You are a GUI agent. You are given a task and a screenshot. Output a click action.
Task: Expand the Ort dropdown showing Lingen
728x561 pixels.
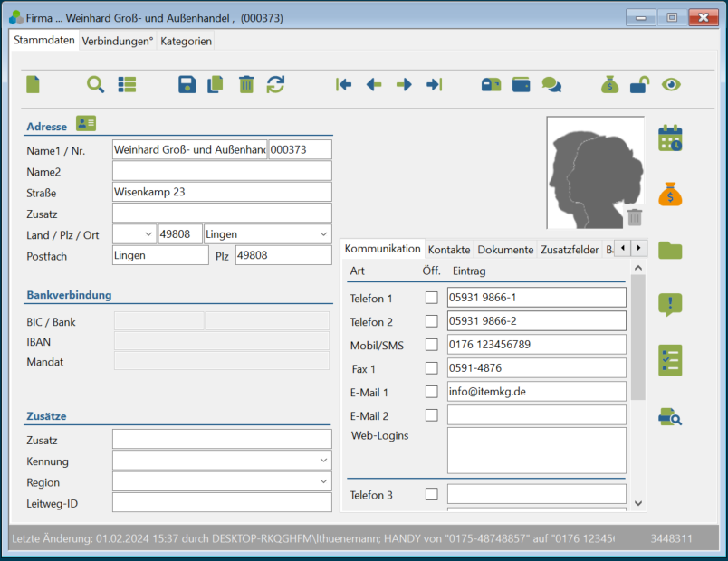tap(323, 234)
